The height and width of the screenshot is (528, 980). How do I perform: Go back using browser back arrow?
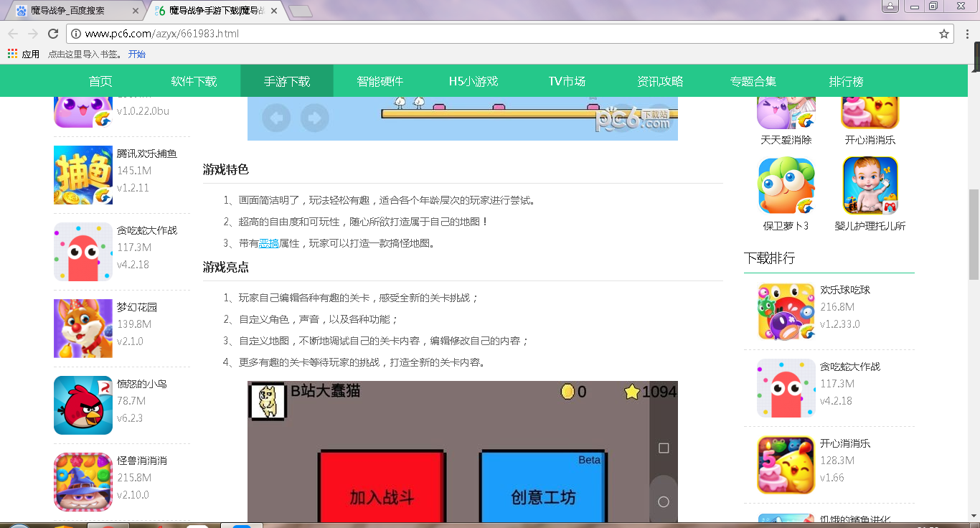click(x=13, y=34)
